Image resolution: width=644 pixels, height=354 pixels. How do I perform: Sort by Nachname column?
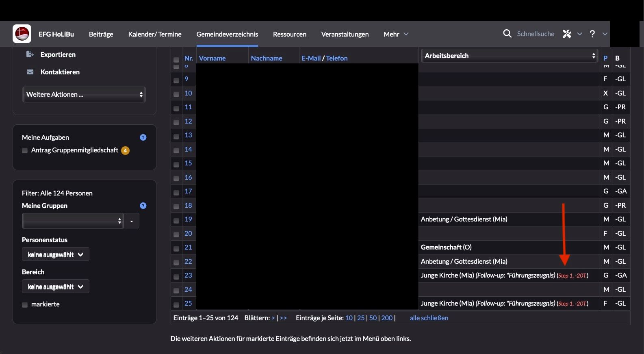click(x=267, y=58)
